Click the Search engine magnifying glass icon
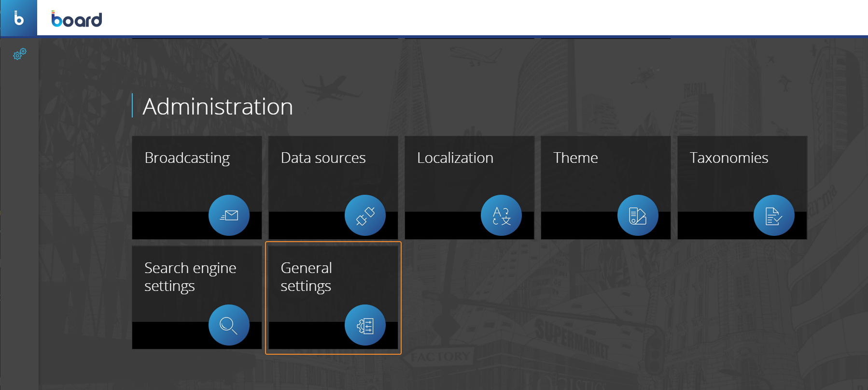Screen dimensions: 868x390 [x=229, y=325]
